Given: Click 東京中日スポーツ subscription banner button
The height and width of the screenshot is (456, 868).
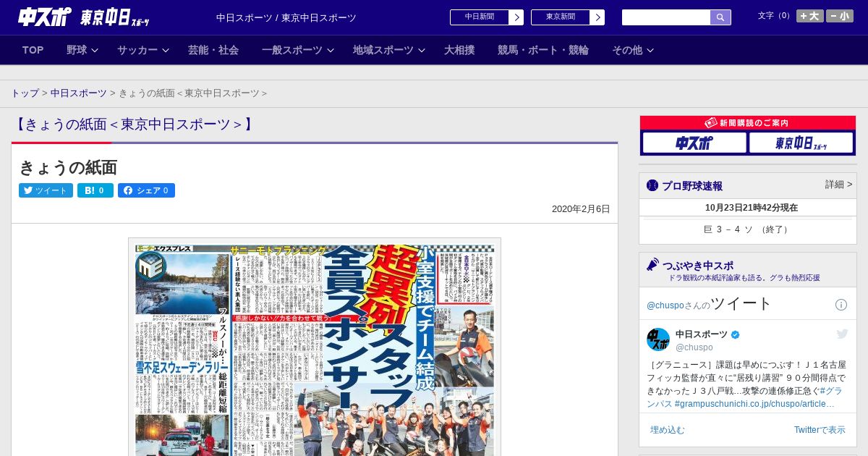Looking at the screenshot, I should 801,143.
